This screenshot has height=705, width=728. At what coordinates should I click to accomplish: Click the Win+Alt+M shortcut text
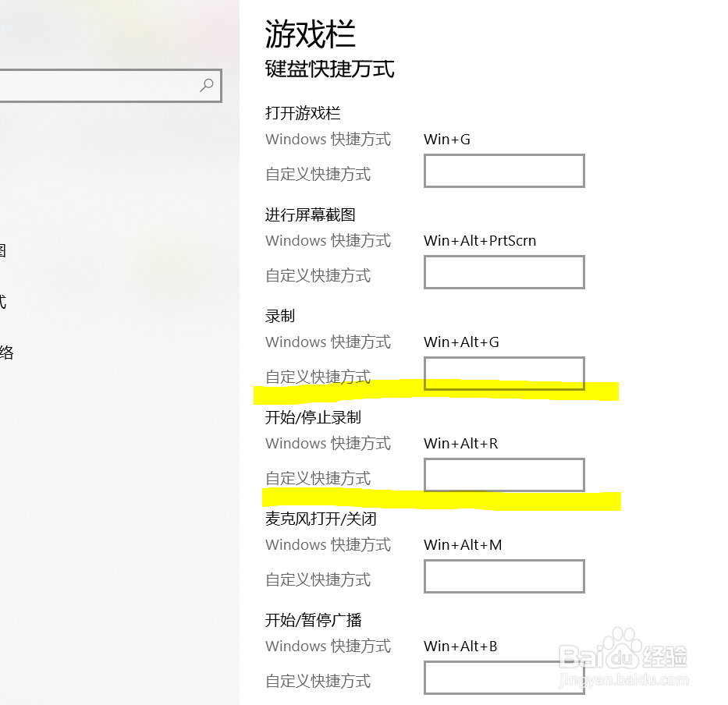point(463,545)
